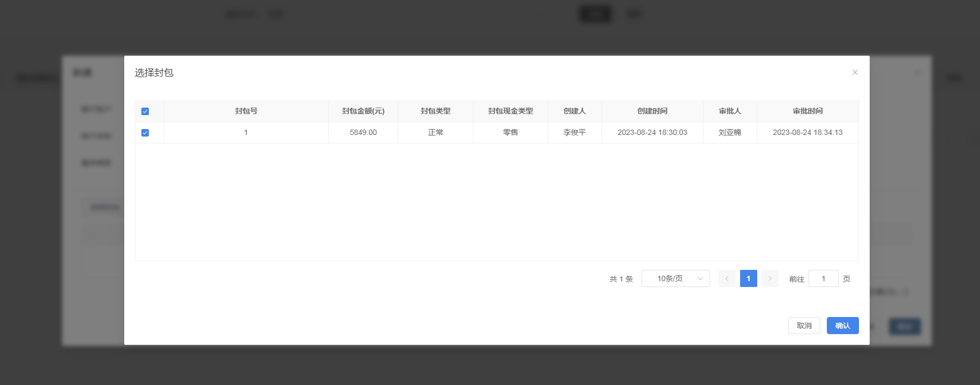Open the 10条/页 page size dropdown
Image resolution: width=980 pixels, height=385 pixels.
pos(675,278)
